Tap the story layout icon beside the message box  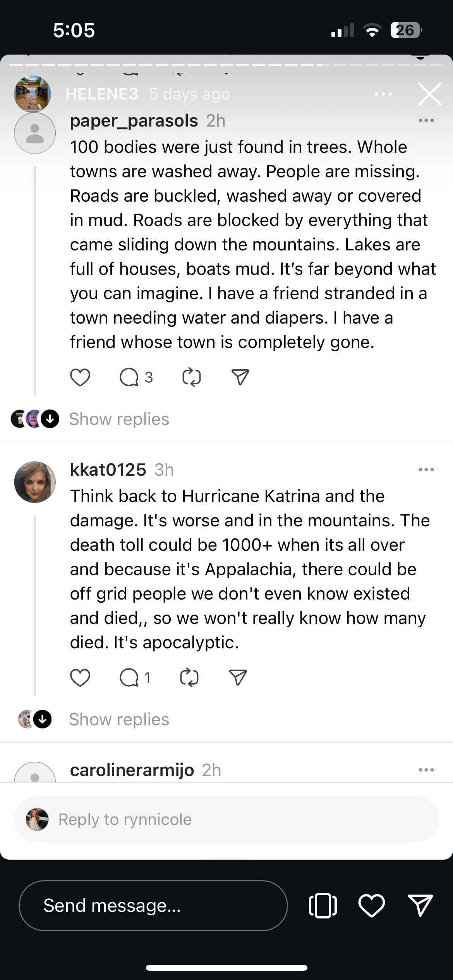(323, 906)
